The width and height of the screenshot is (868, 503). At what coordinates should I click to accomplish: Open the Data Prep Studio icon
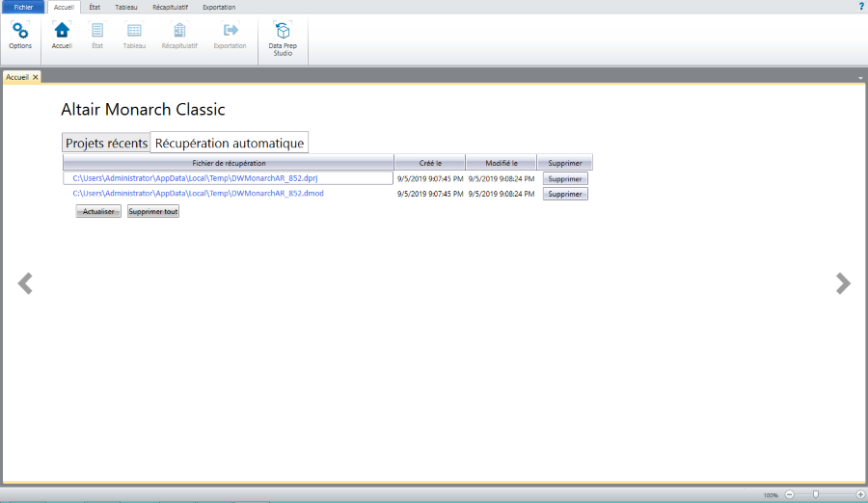[282, 32]
